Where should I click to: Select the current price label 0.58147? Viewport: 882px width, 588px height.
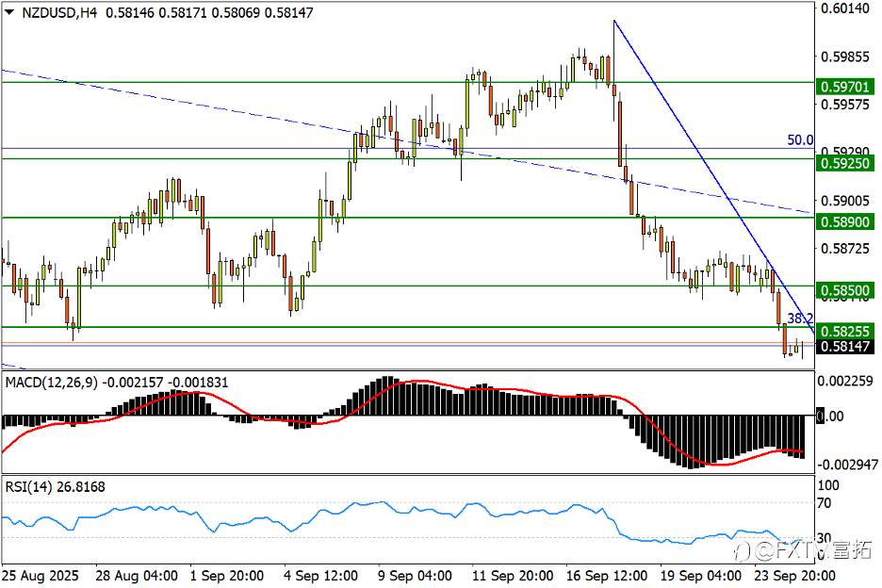[845, 346]
